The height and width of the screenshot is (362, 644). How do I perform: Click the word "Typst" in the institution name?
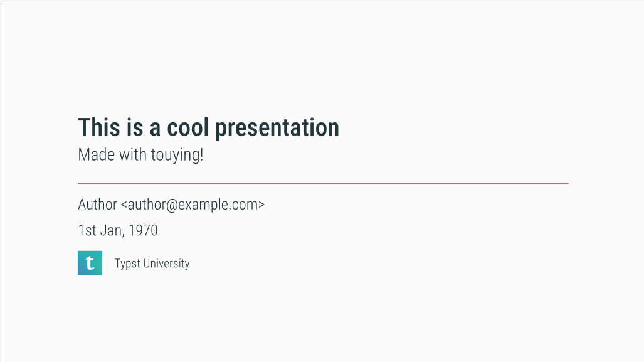coord(127,264)
